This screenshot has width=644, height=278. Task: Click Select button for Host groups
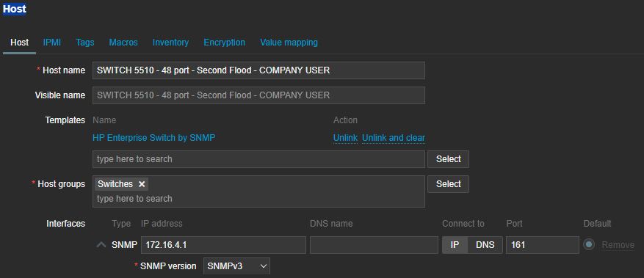(448, 184)
